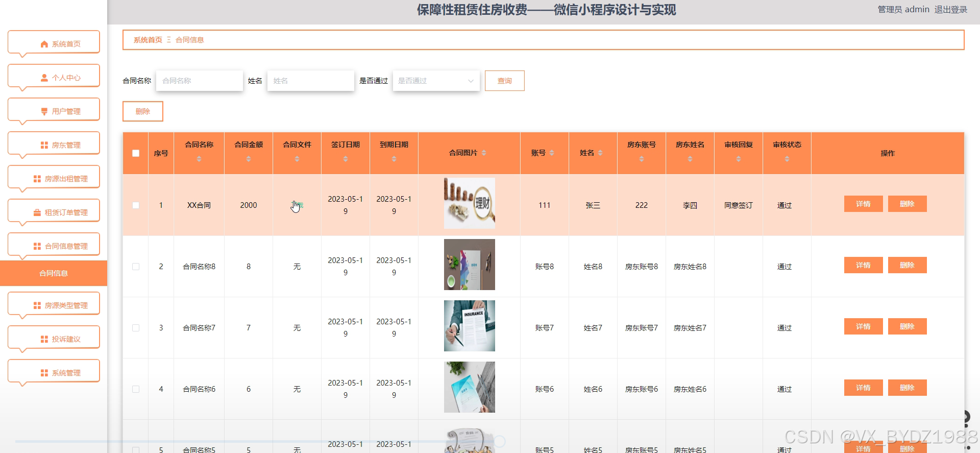Viewport: 980px width, 453px height.
Task: Open XX合同 contract image thumbnail
Action: coord(470,203)
